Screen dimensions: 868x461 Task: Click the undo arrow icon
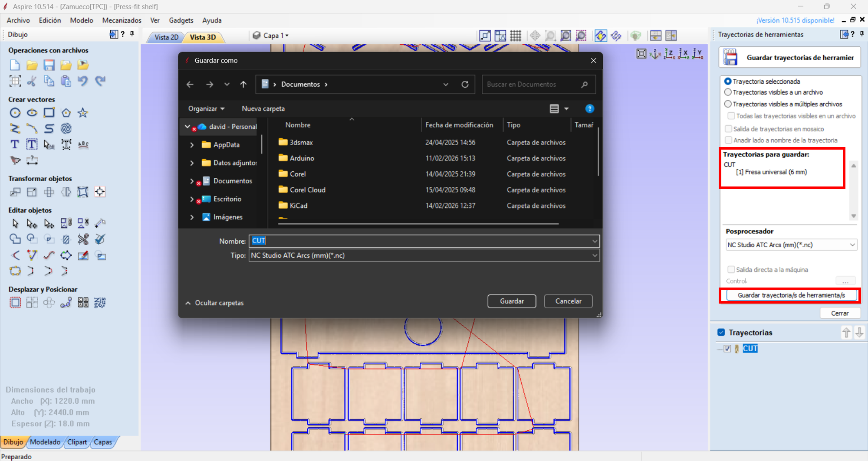tap(83, 81)
